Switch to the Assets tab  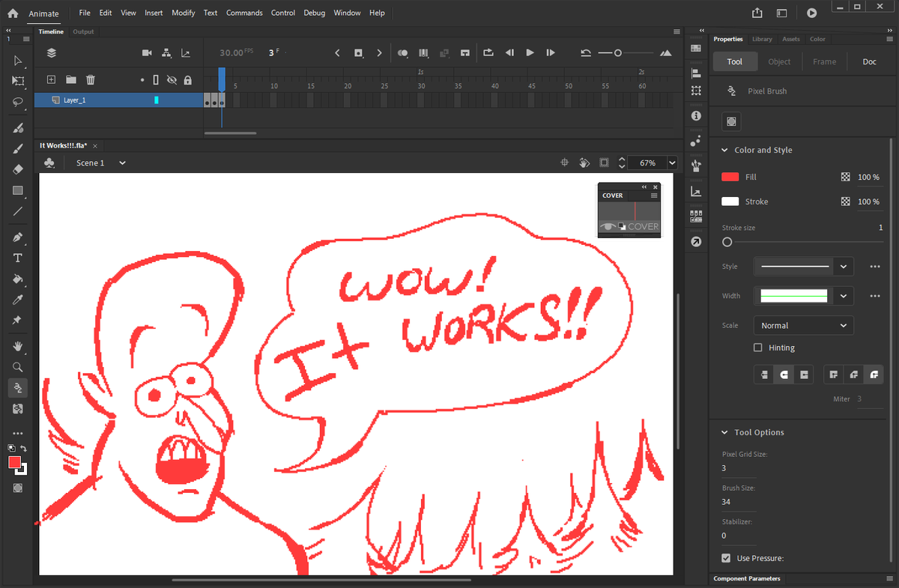click(791, 39)
